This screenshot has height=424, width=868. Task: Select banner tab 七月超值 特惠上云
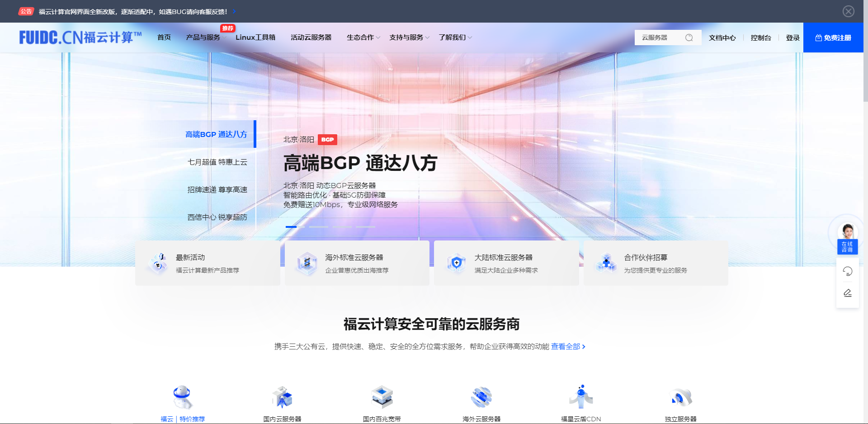click(x=217, y=162)
